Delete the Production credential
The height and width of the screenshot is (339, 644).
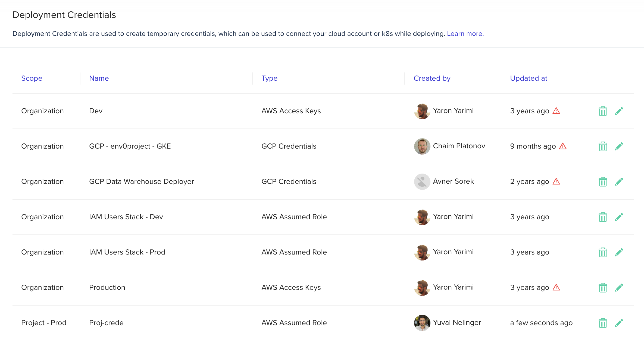602,288
